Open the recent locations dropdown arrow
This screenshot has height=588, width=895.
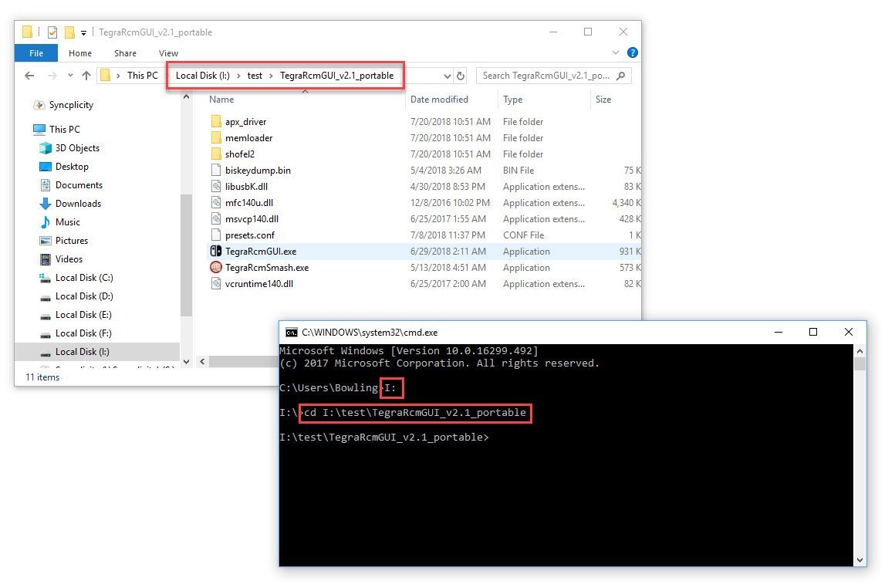tap(70, 76)
